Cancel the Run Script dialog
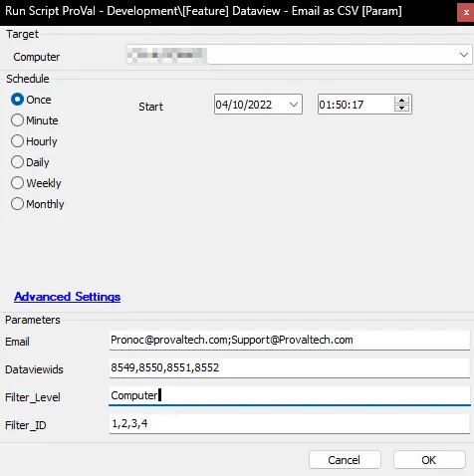This screenshot has width=474, height=476. (x=345, y=460)
